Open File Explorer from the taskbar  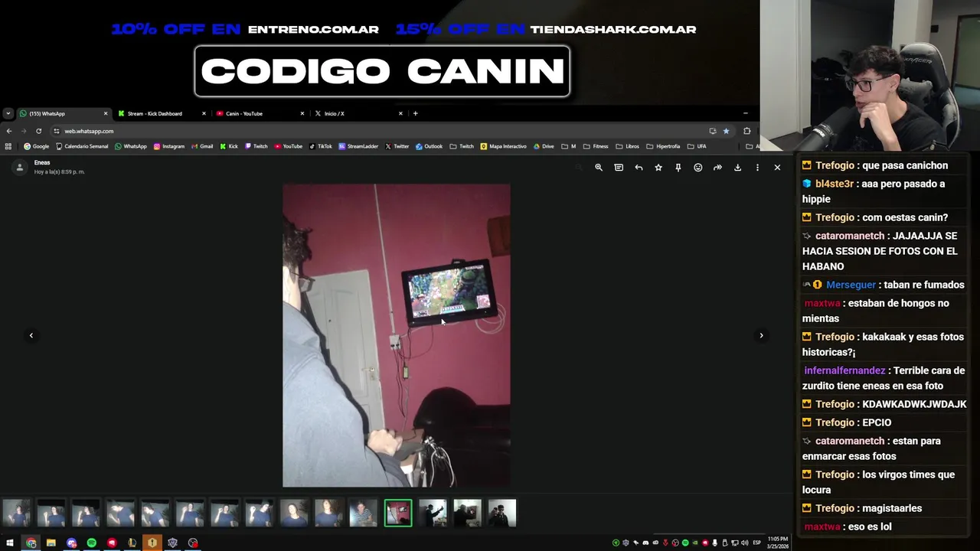point(51,543)
